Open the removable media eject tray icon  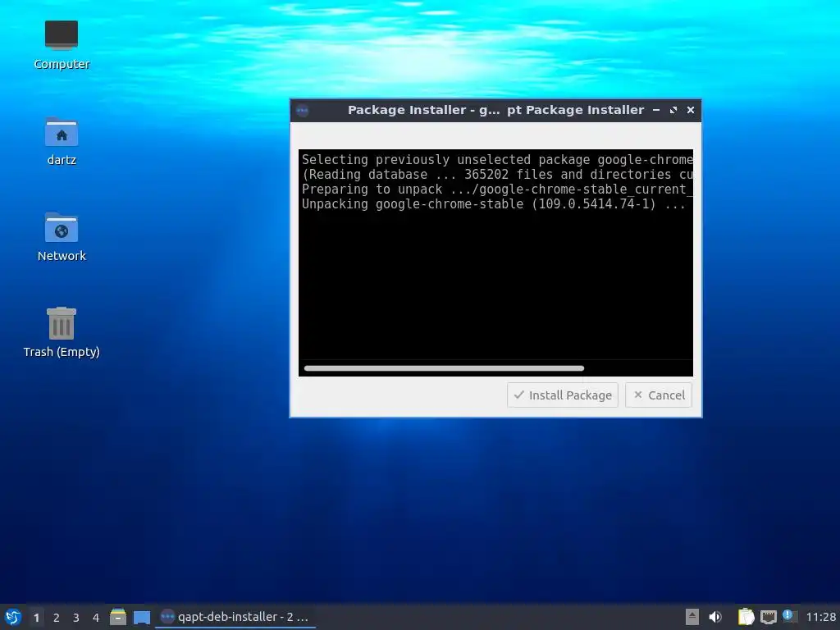point(692,617)
